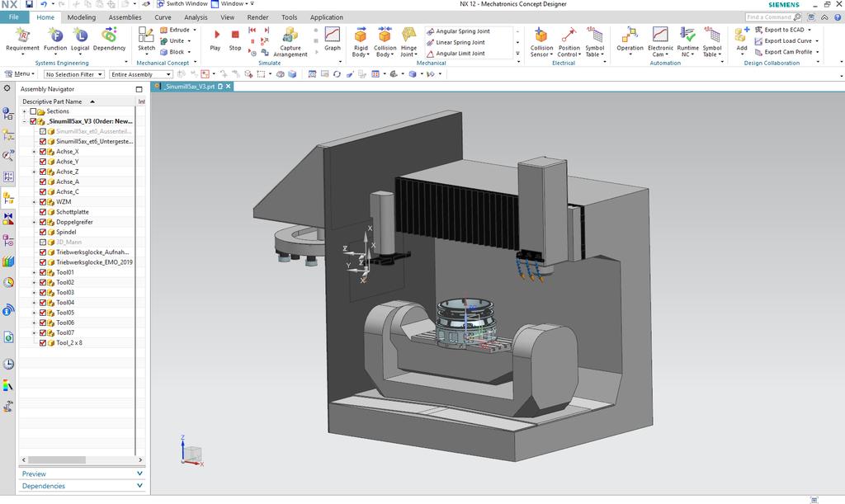Click the Unite command
This screenshot has height=504, width=845.
coord(172,41)
